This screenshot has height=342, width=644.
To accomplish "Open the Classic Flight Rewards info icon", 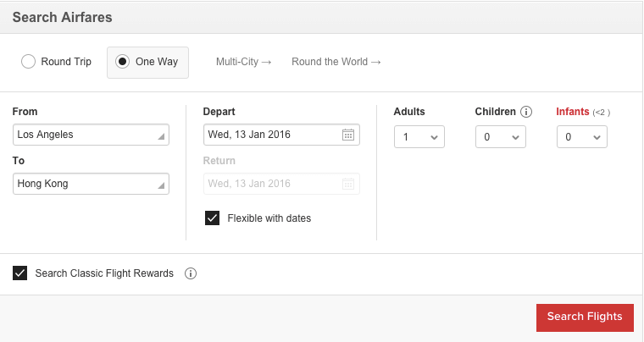I will [x=190, y=273].
